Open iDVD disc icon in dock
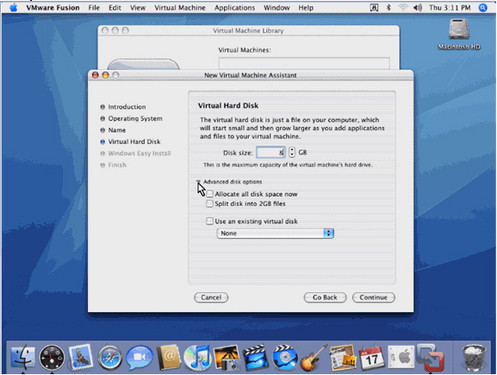Viewport: 497px width, 375px height. [x=285, y=357]
